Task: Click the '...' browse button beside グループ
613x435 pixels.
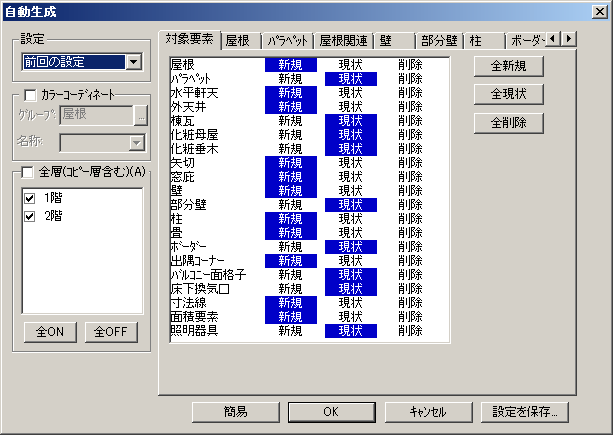Action: tap(141, 115)
